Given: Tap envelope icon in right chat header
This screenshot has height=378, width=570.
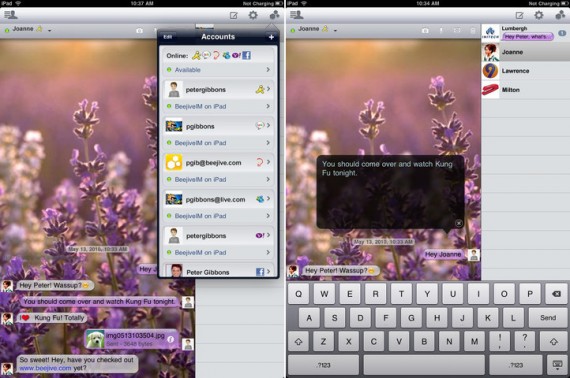Looking at the screenshot, I should click(457, 31).
